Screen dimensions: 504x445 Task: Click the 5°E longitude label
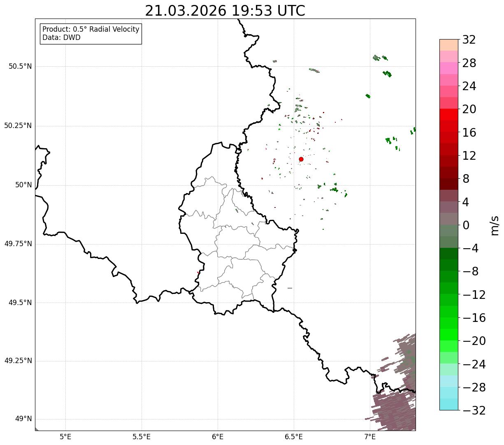(65, 436)
